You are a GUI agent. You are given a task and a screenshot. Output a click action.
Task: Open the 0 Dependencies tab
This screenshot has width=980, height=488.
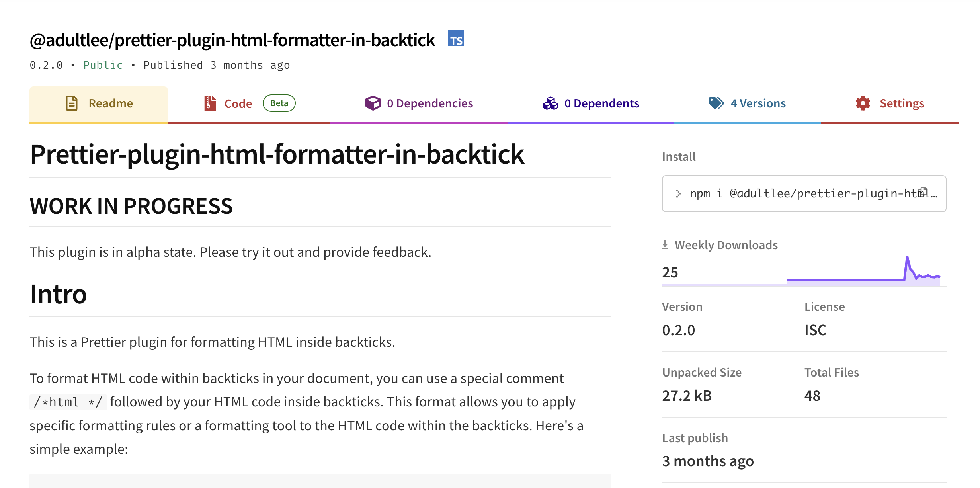coord(419,104)
